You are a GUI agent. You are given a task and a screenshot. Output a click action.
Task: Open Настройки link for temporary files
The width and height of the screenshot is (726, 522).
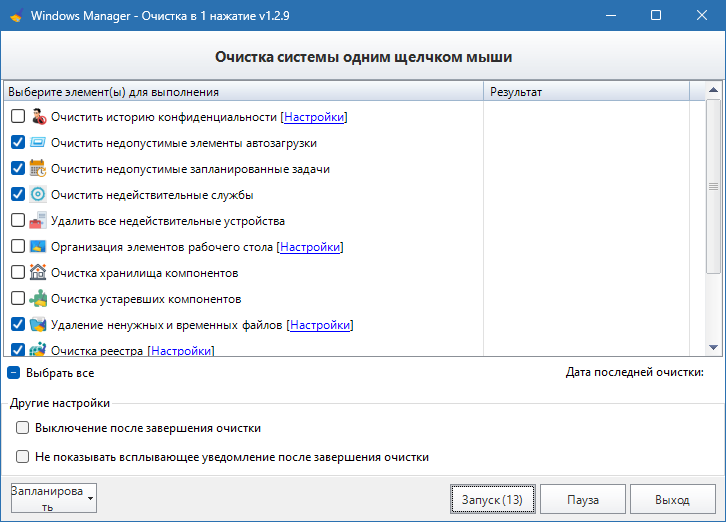[x=320, y=325]
